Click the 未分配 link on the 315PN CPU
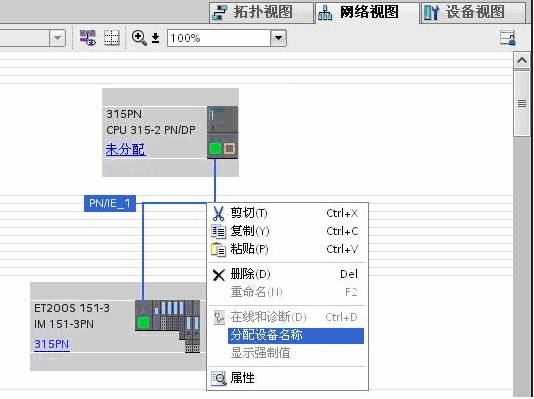The image size is (534, 399). 125,149
